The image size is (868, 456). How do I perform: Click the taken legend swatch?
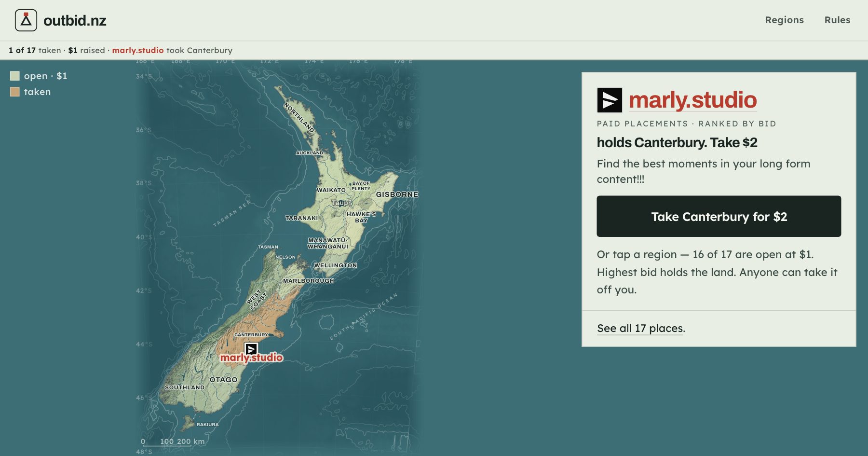(15, 92)
